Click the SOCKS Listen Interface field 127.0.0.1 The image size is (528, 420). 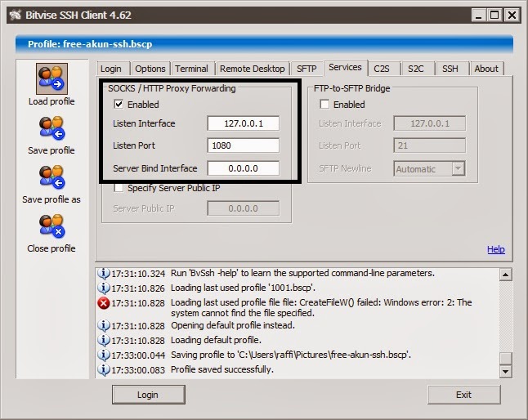(x=243, y=123)
